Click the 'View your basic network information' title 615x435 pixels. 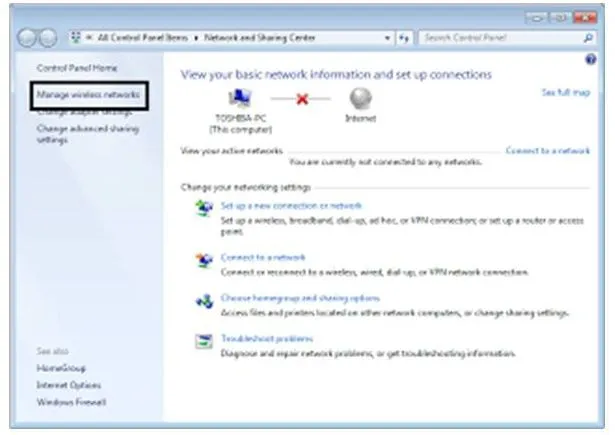(336, 75)
